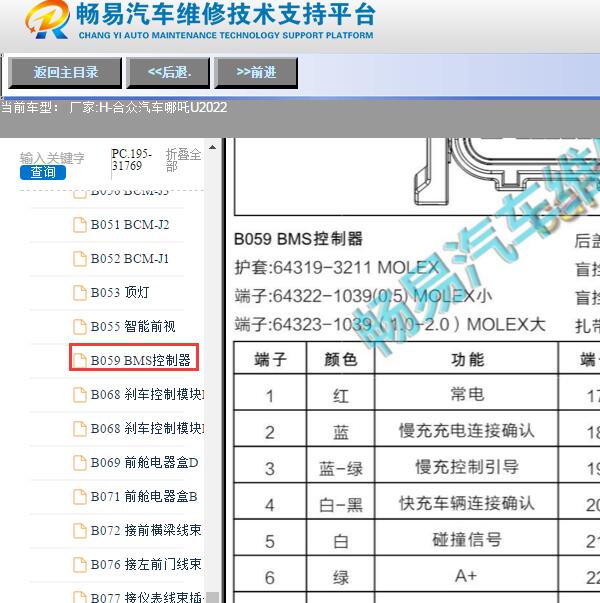Screen dimensions: 600x603
Task: Focus the 输入关键字 search field
Action: tap(52, 158)
